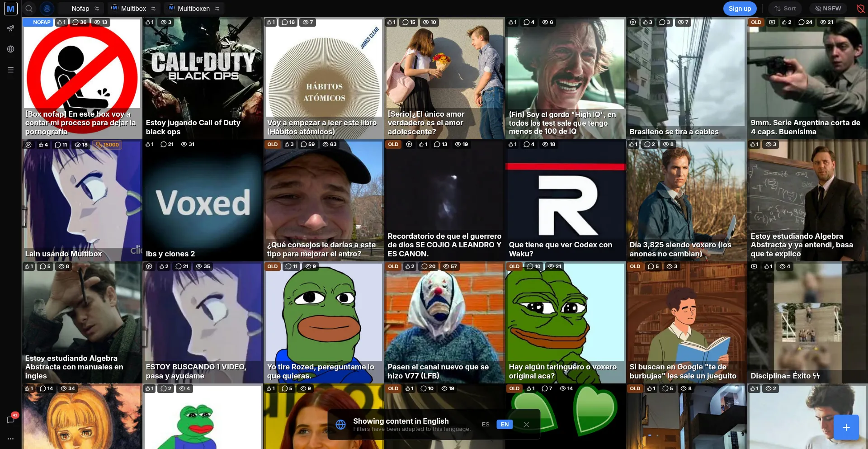Open the search magnifier in top bar
Image resolution: width=868 pixels, height=449 pixels.
tap(29, 9)
